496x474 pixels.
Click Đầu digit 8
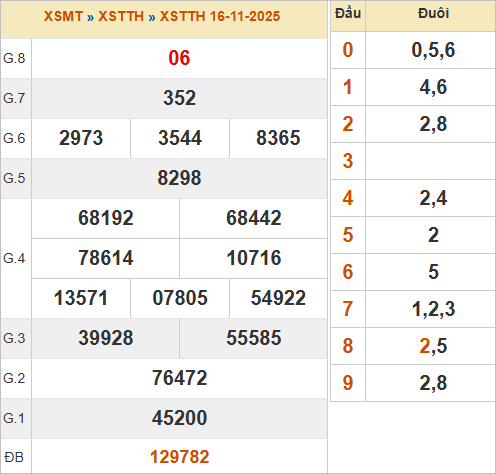348,346
